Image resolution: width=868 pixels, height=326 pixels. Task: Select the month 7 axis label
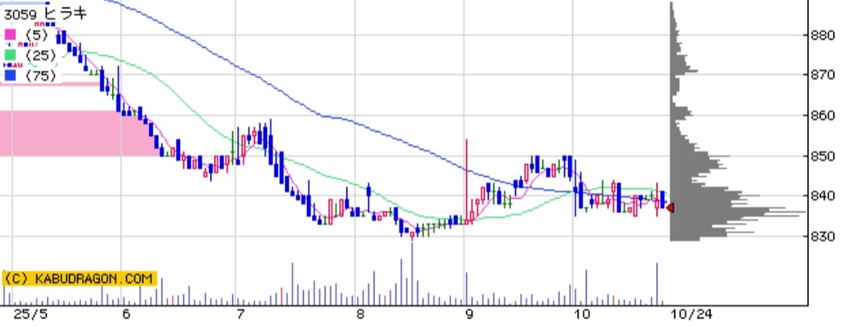pyautogui.click(x=240, y=315)
